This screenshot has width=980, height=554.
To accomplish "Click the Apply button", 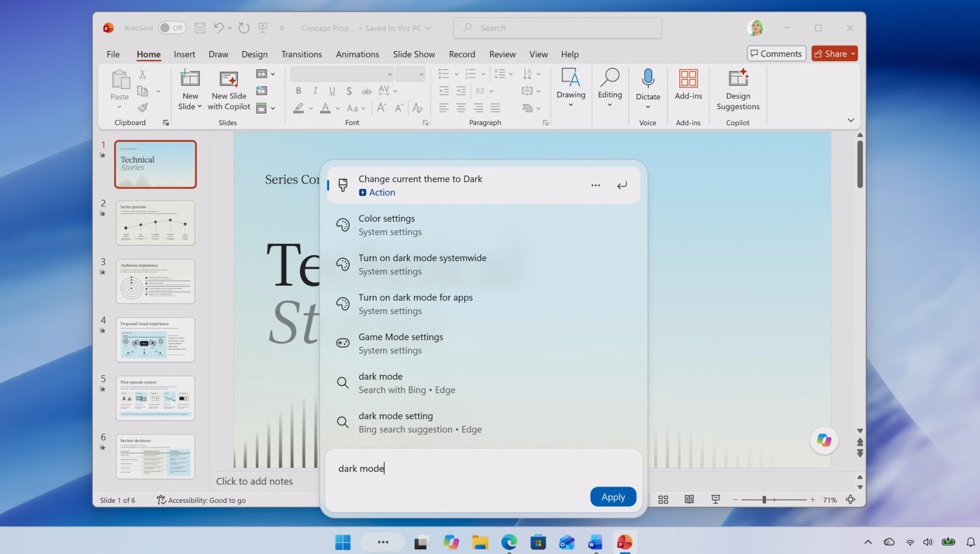I will (613, 497).
